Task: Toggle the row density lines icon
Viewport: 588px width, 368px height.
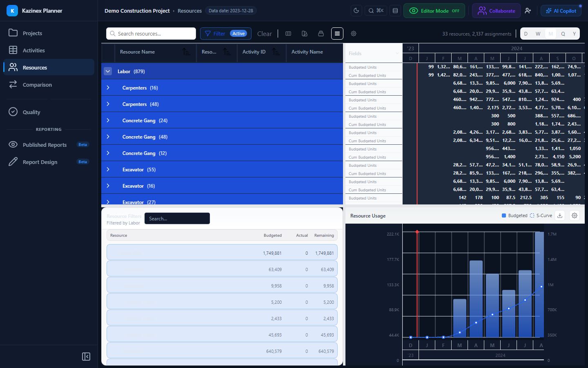Action: 337,34
